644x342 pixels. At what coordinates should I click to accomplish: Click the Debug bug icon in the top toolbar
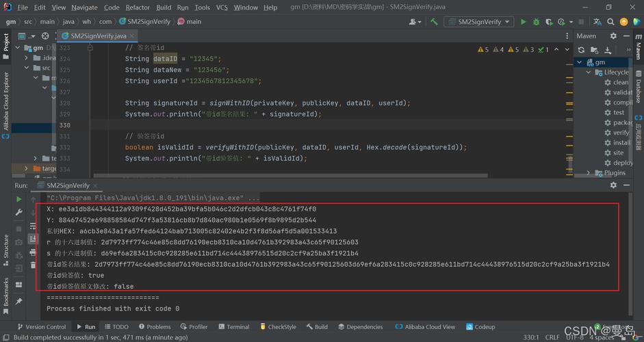click(537, 22)
